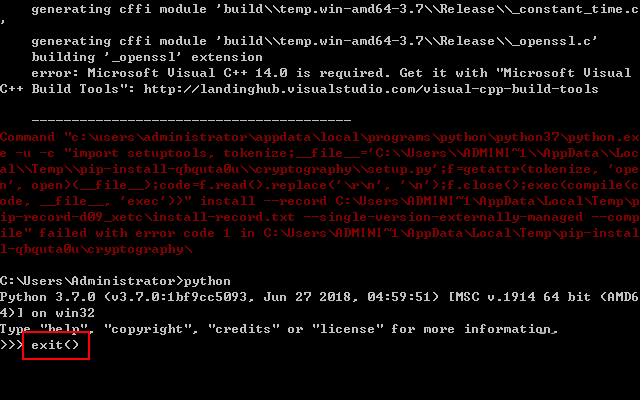
Task: Click the "on win32" platform text
Action: pos(59,313)
